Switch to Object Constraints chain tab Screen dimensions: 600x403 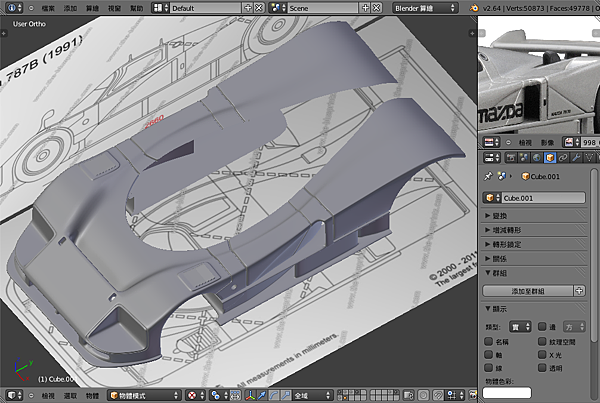(x=562, y=157)
